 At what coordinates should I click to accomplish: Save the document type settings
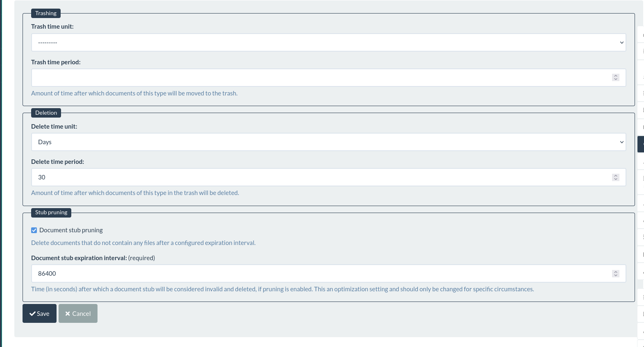39,313
